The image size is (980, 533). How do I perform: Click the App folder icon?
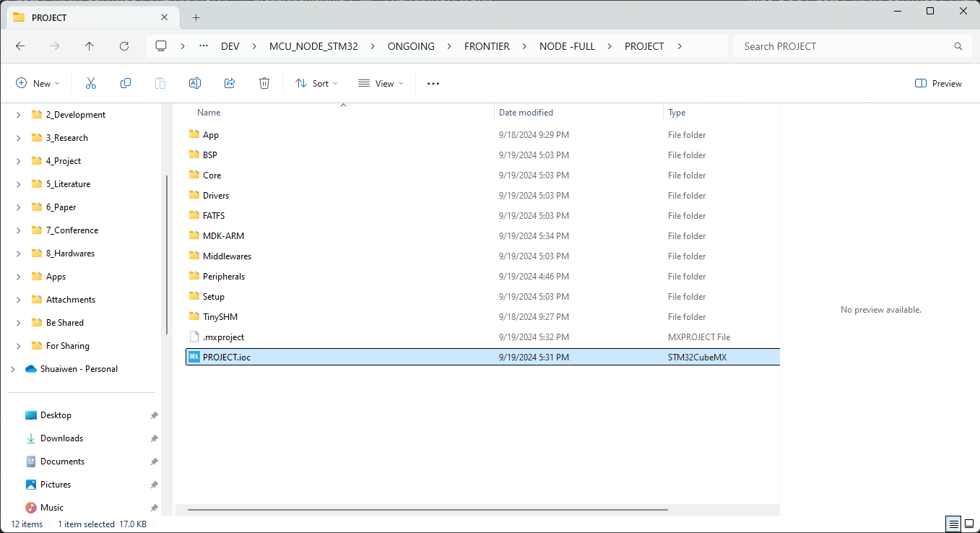[194, 134]
